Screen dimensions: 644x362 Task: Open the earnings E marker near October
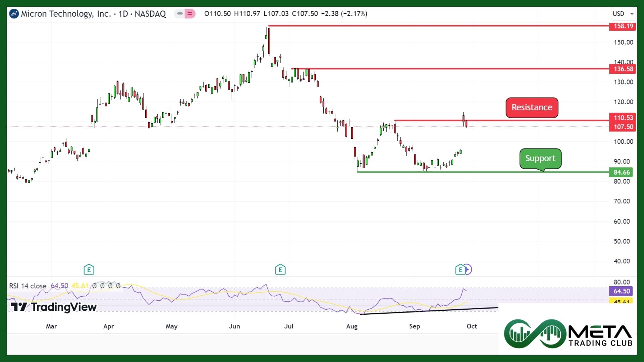click(x=460, y=269)
